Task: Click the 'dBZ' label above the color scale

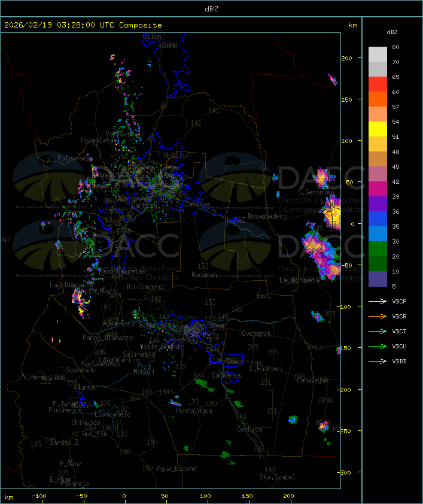Action: (392, 32)
